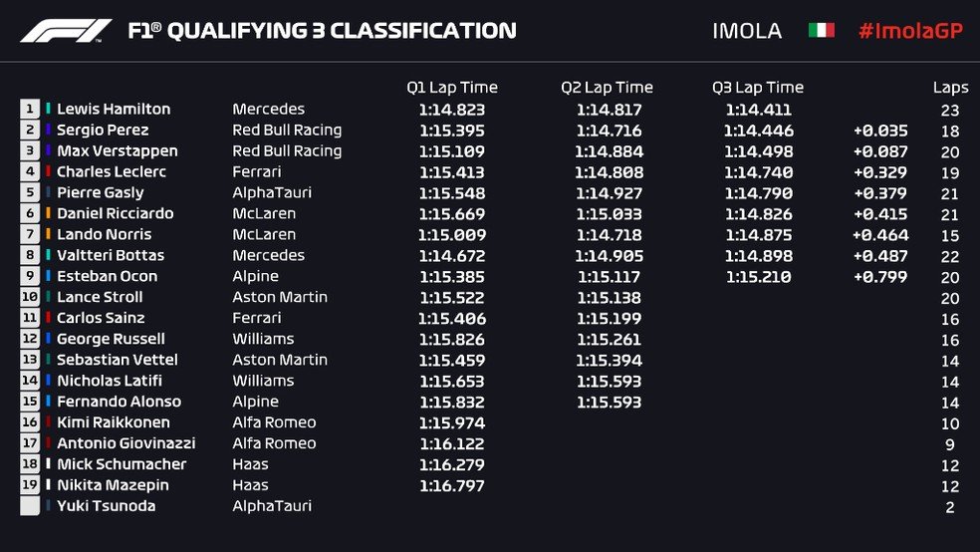Click Ferrari red color bar beside Charles Leclerc

(x=48, y=171)
